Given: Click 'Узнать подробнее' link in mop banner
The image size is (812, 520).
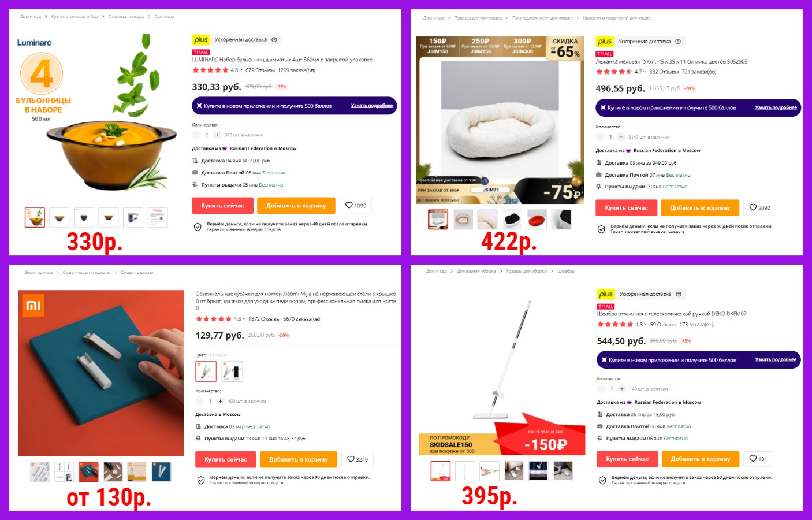Looking at the screenshot, I should [x=776, y=359].
